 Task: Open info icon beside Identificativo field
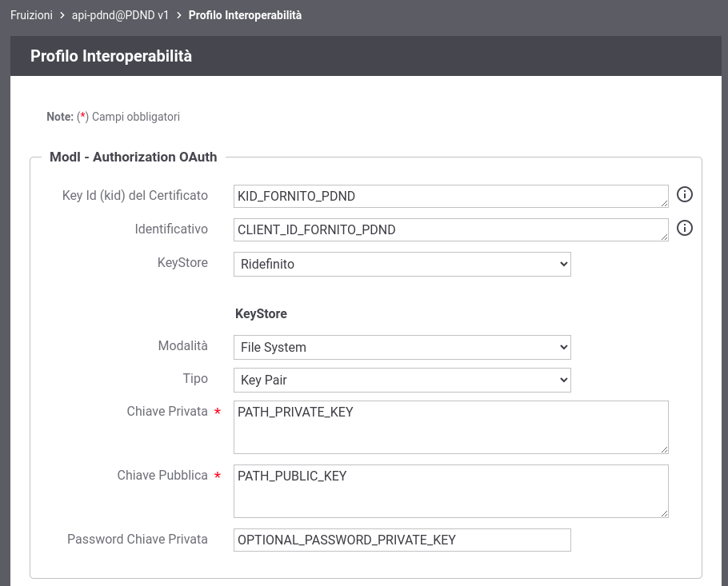click(684, 228)
